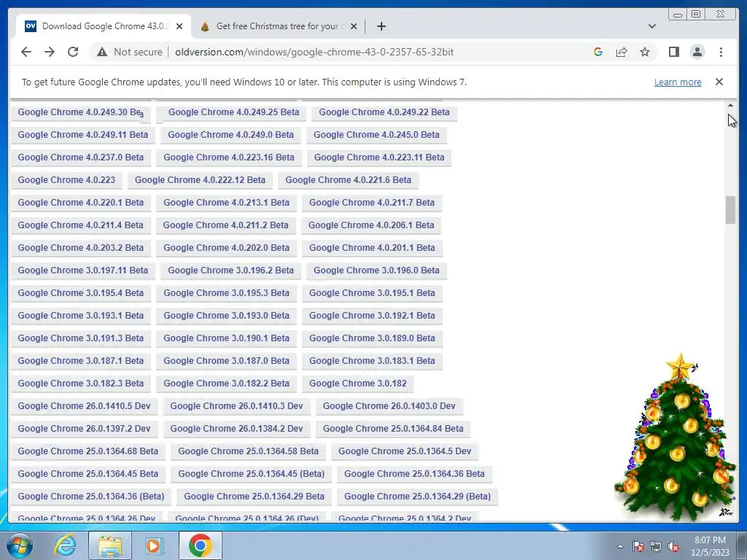Viewport: 747px width, 560px height.
Task: Close the Download Google Chrome tab
Action: coord(179,26)
